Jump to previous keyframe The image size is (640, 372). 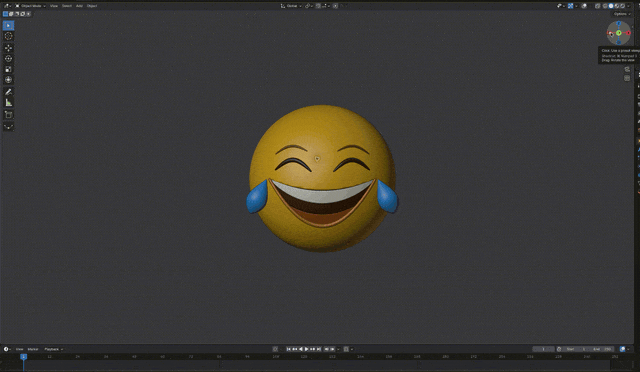coord(294,349)
